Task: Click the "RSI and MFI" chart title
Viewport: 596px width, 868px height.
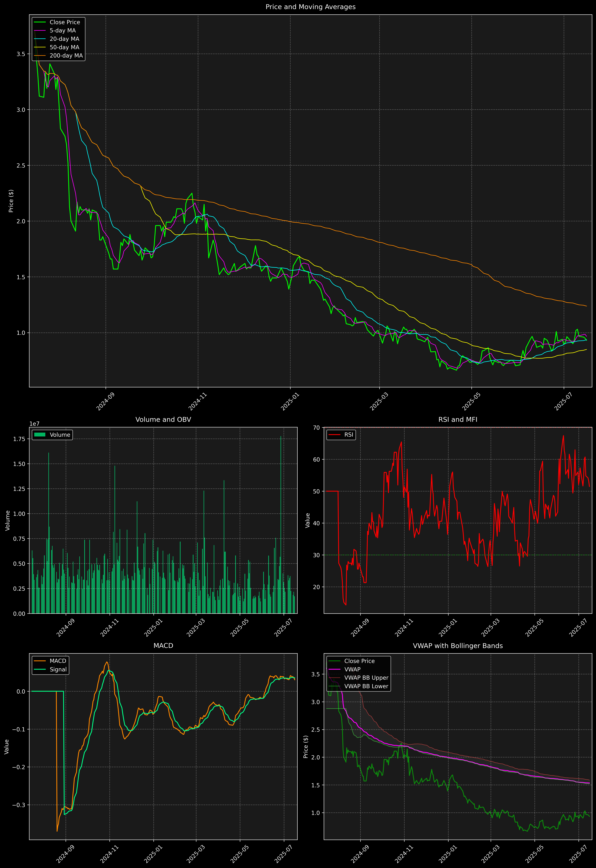Action: [458, 419]
